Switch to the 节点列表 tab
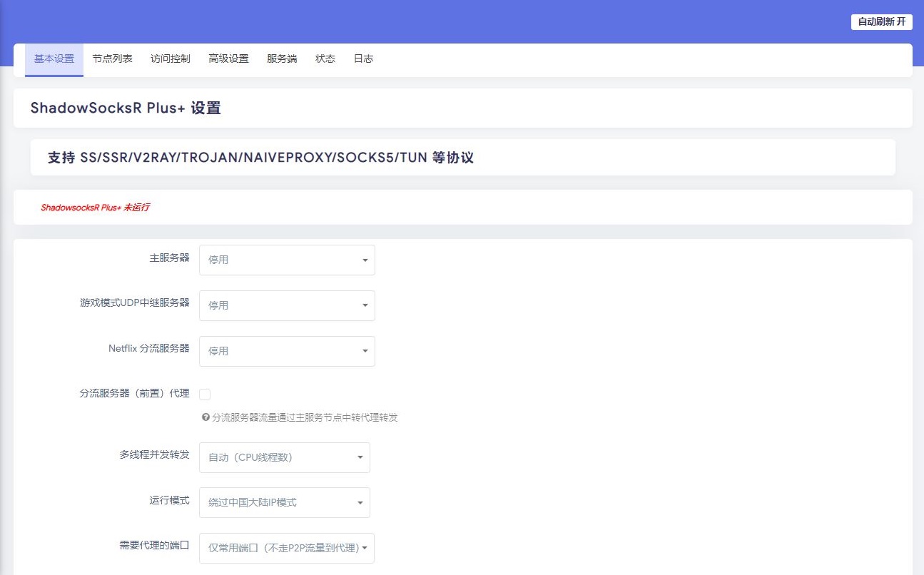Viewport: 924px width, 575px height. [112, 59]
